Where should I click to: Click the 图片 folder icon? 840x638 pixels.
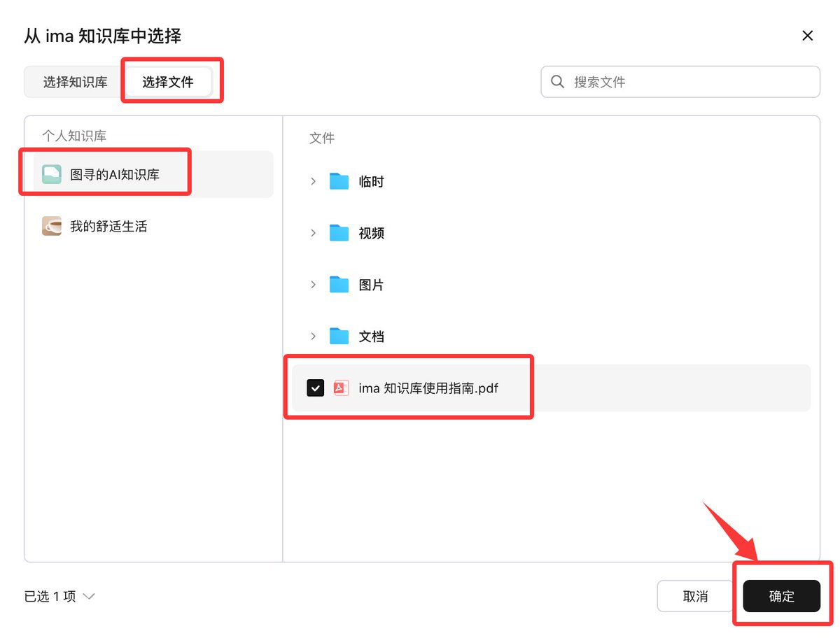point(339,285)
